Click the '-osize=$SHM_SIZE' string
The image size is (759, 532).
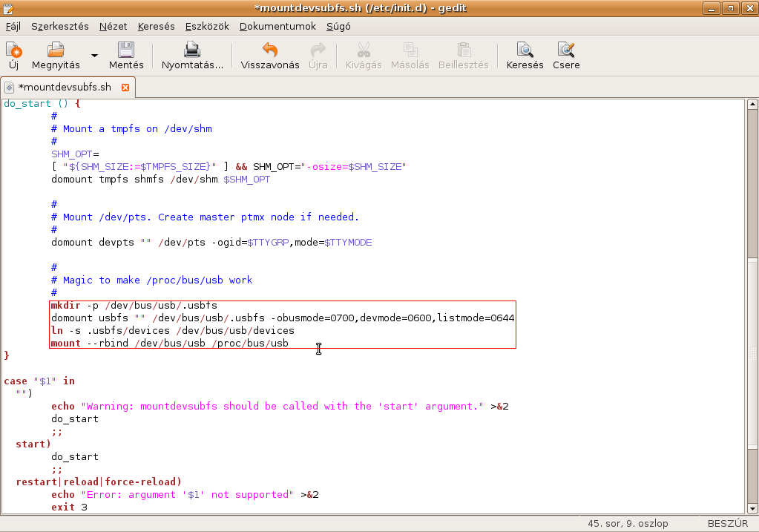click(x=354, y=166)
